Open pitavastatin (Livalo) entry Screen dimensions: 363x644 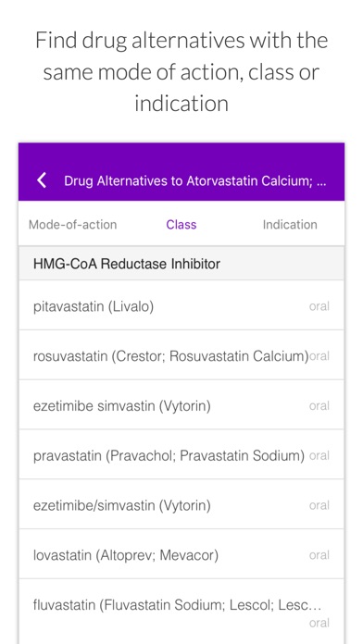[181, 306]
